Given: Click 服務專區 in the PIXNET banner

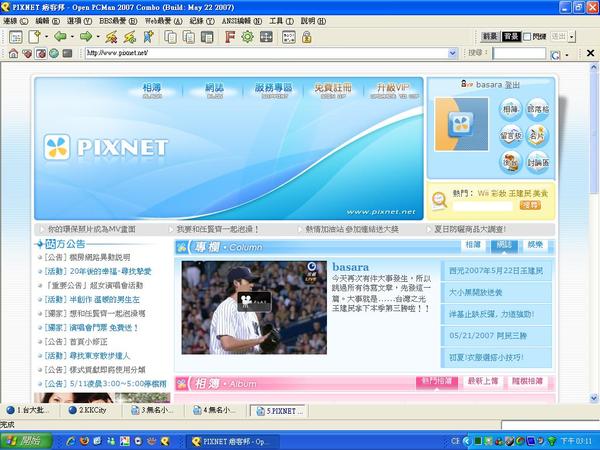Looking at the screenshot, I should tap(274, 90).
